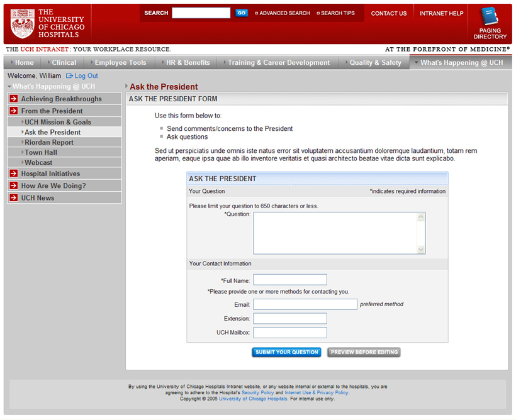Click red arrow icon beside From the President
The image size is (516, 420).
point(13,111)
